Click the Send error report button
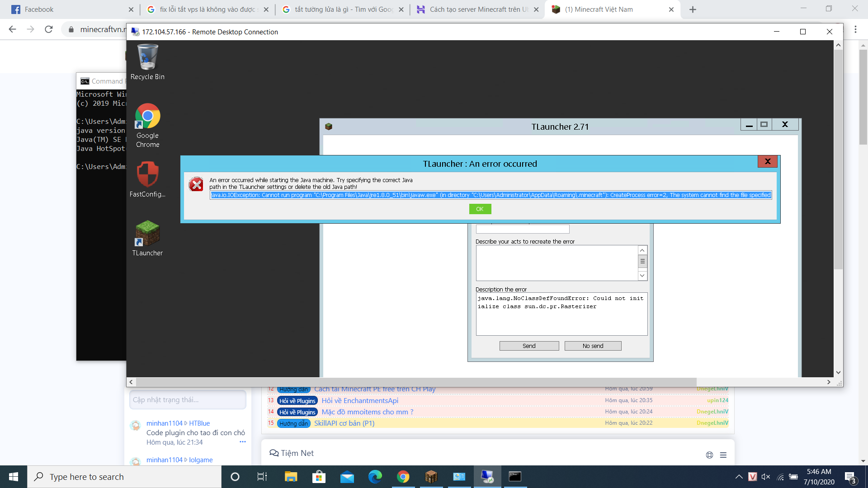Image resolution: width=868 pixels, height=488 pixels. pos(529,346)
